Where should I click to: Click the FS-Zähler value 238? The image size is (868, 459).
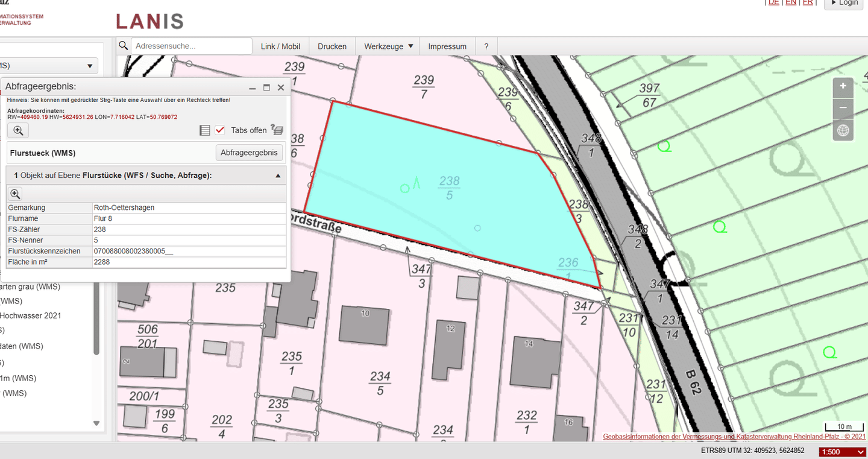(99, 229)
